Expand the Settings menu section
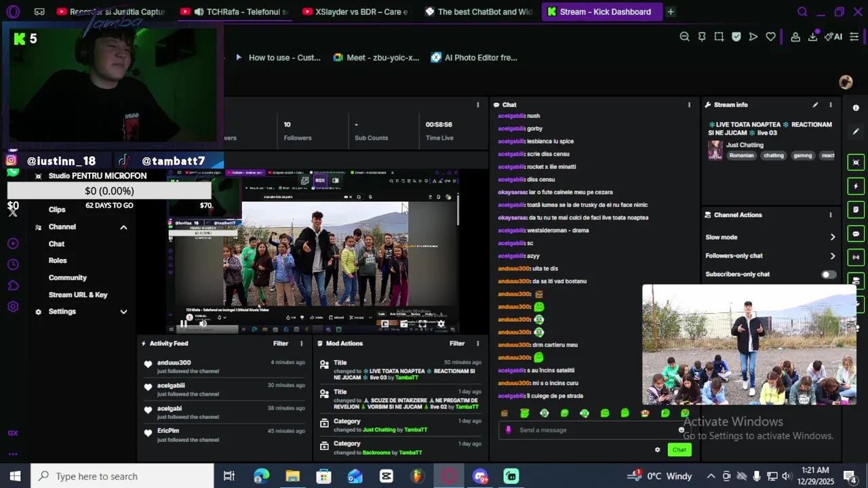Image resolution: width=868 pixels, height=488 pixels. coord(123,312)
